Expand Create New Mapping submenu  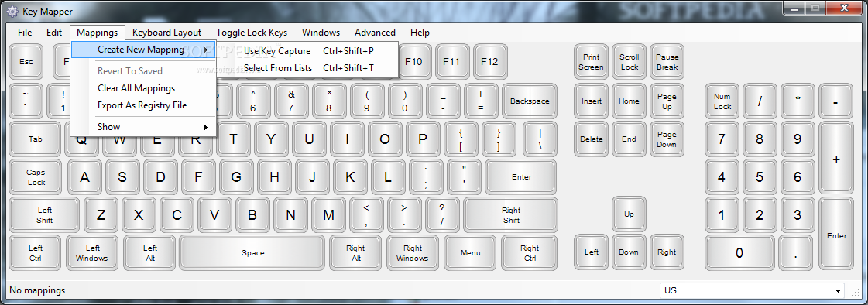(x=143, y=50)
